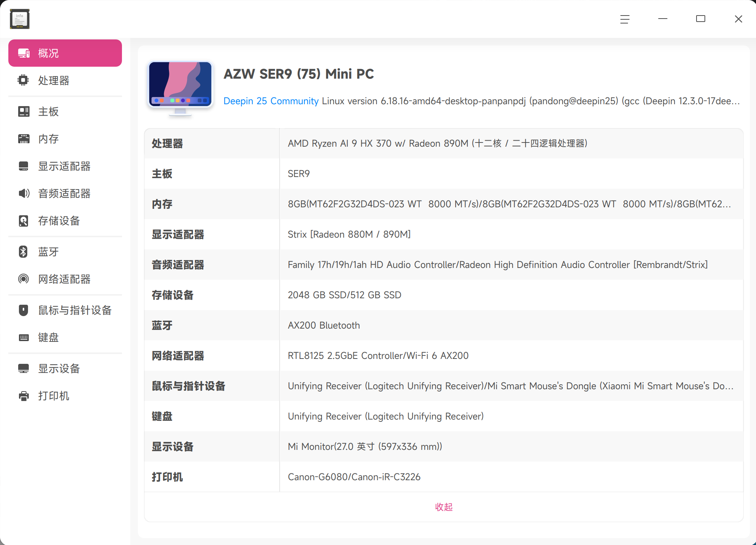Click the keyboard icon in sidebar
The image size is (756, 545).
click(x=23, y=337)
